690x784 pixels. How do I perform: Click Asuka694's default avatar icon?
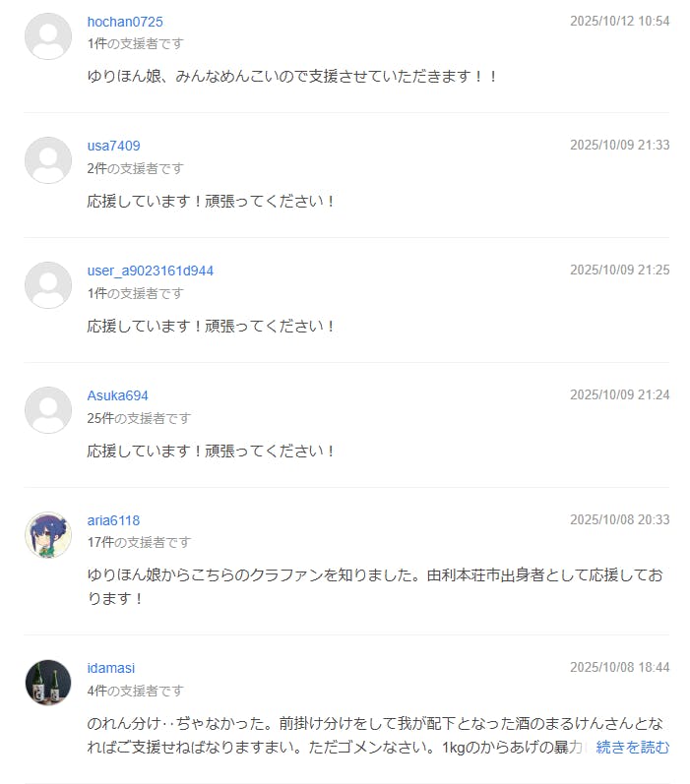tap(47, 410)
